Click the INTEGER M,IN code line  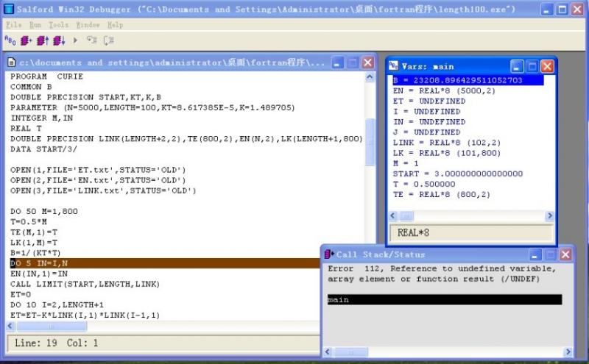(x=42, y=118)
